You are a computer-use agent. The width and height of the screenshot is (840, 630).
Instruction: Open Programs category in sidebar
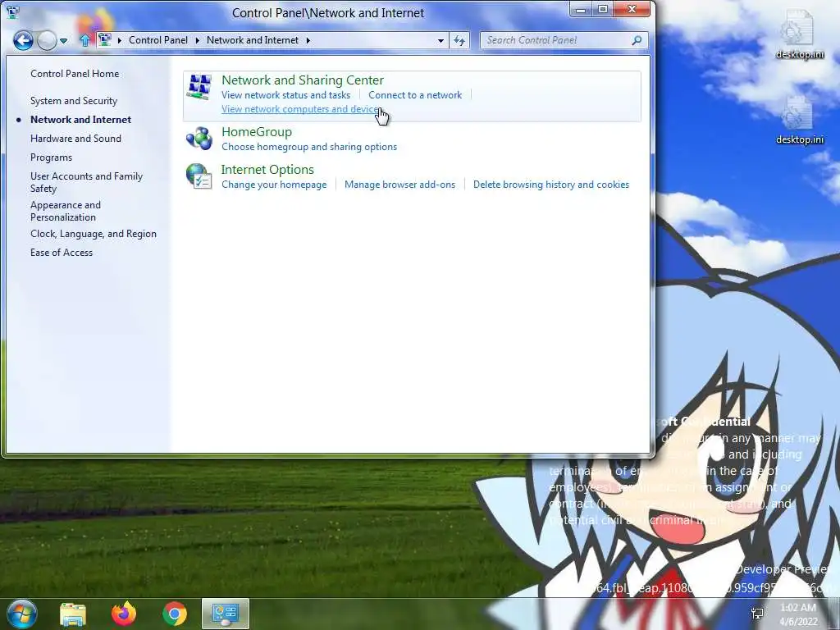tap(51, 157)
